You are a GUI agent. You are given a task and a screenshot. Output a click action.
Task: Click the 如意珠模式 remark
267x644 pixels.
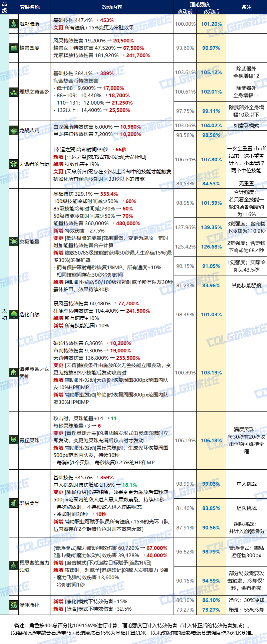coord(246,125)
